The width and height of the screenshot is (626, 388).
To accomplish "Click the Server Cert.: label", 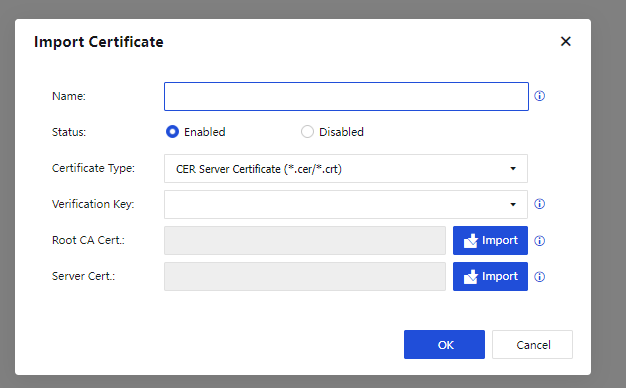I will (x=83, y=276).
